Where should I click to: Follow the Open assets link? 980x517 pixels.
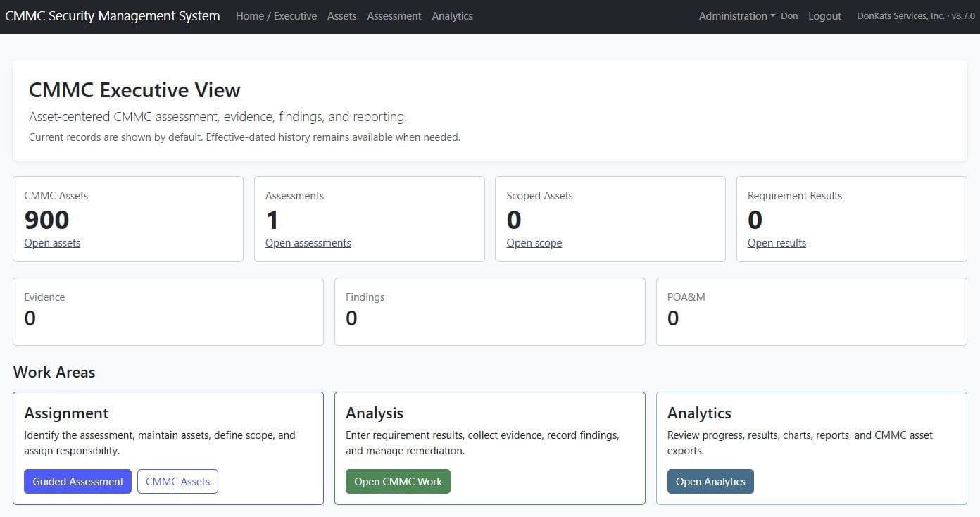pyautogui.click(x=52, y=243)
